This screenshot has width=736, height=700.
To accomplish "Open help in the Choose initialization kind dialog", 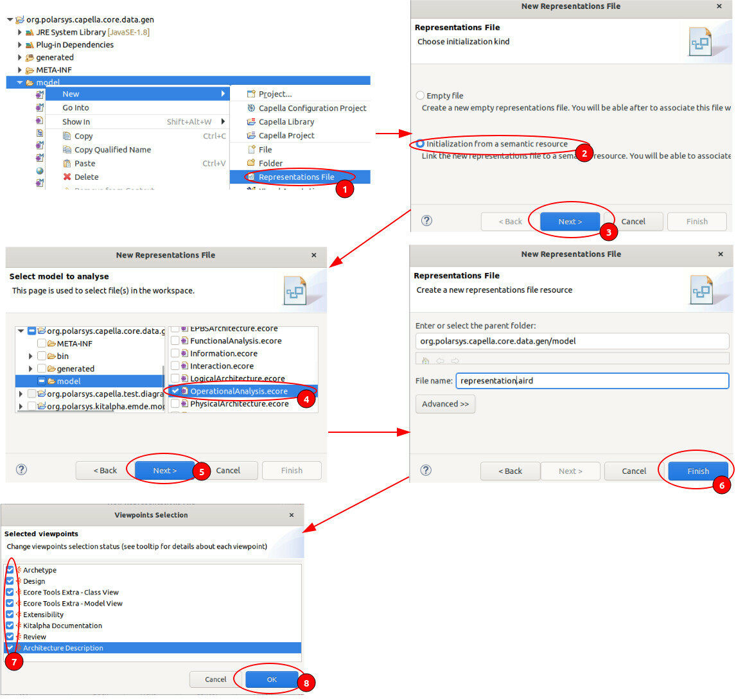I will click(x=426, y=221).
